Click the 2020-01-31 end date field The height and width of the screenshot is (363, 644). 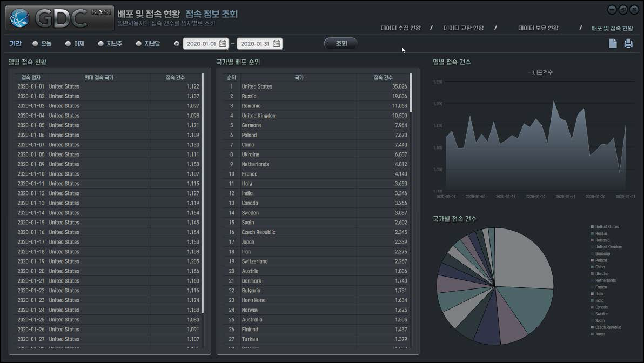click(x=259, y=44)
